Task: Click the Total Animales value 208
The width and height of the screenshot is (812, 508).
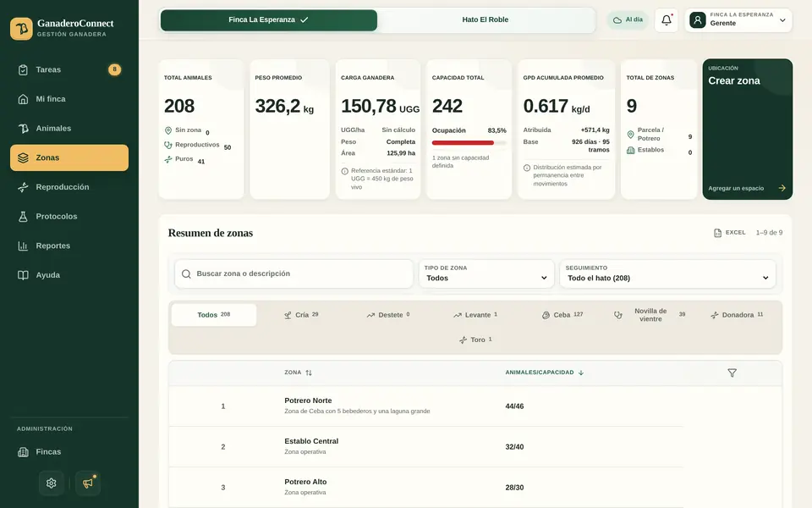Action: click(x=179, y=107)
